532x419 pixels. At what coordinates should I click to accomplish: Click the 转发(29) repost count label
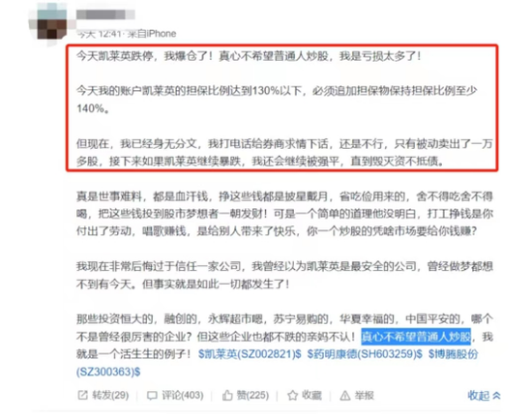(x=110, y=395)
